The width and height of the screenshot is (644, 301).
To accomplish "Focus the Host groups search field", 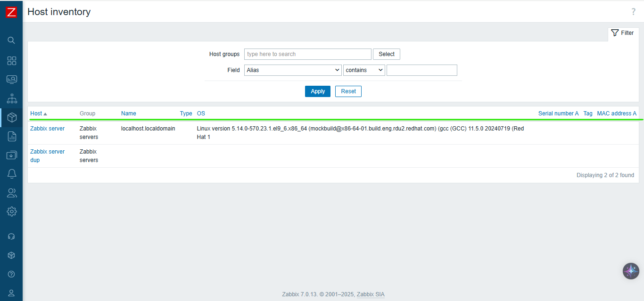I will (308, 54).
